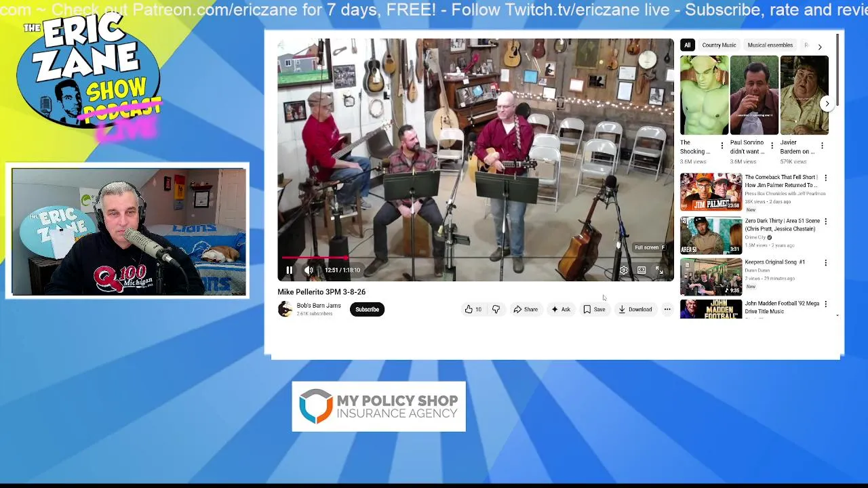
Task: Click the Dunn Dunn channel name
Action: pos(757,270)
